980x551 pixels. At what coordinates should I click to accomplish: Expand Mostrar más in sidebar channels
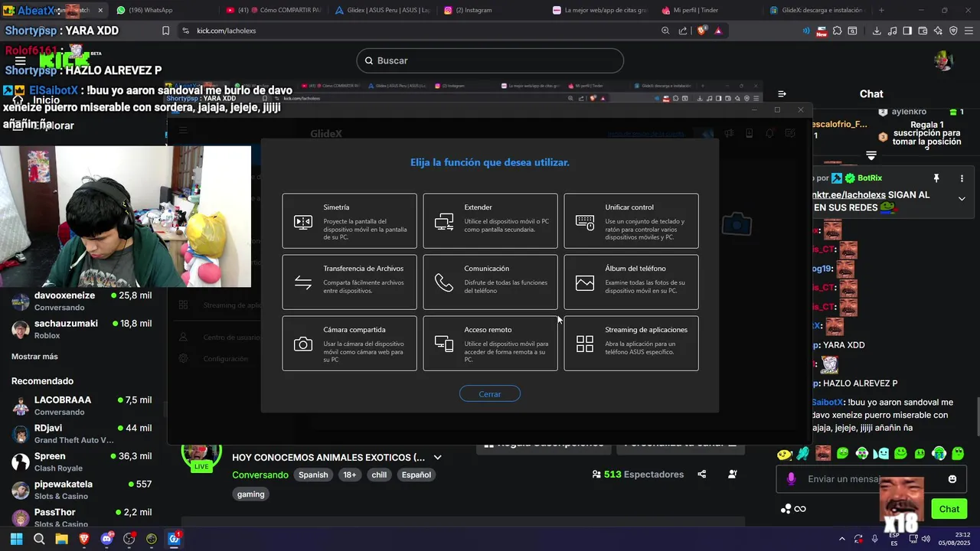34,357
